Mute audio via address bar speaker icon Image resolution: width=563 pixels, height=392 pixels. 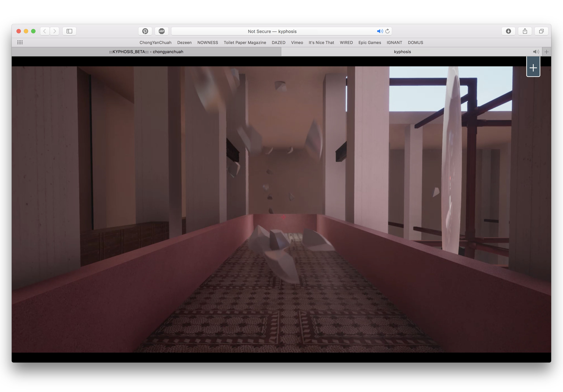coord(380,31)
